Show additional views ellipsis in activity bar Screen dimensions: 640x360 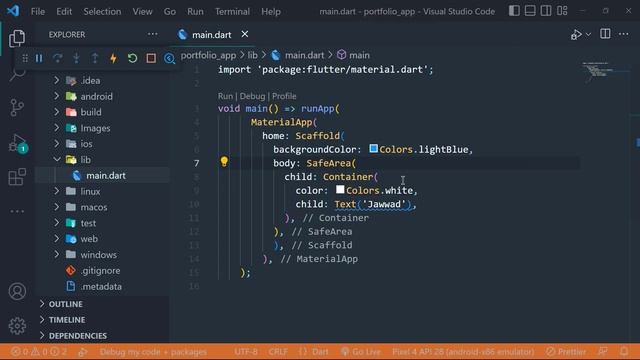click(17, 211)
